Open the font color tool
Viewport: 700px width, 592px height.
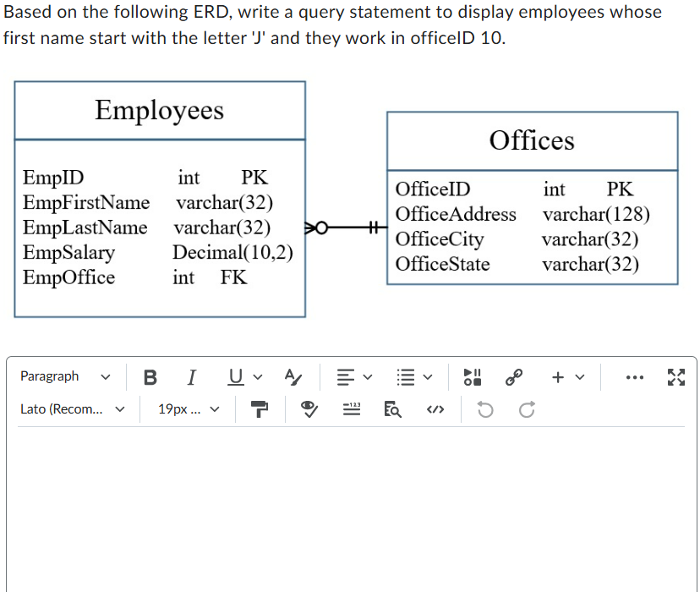pos(293,377)
